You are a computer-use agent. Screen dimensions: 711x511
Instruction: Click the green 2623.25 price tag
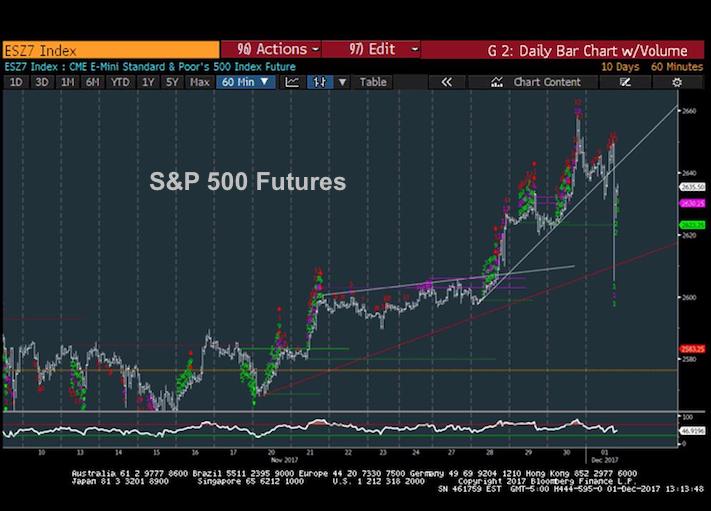(692, 225)
